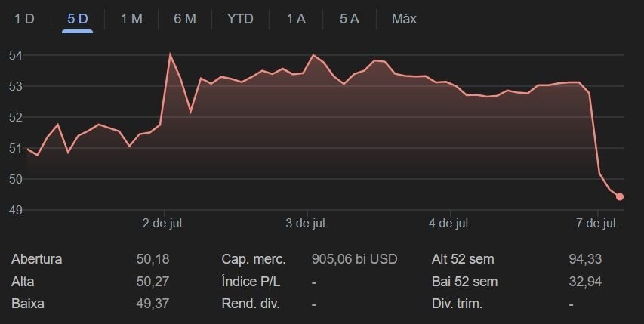Open the 6 M chart view
The width and height of the screenshot is (644, 324).
tap(185, 19)
